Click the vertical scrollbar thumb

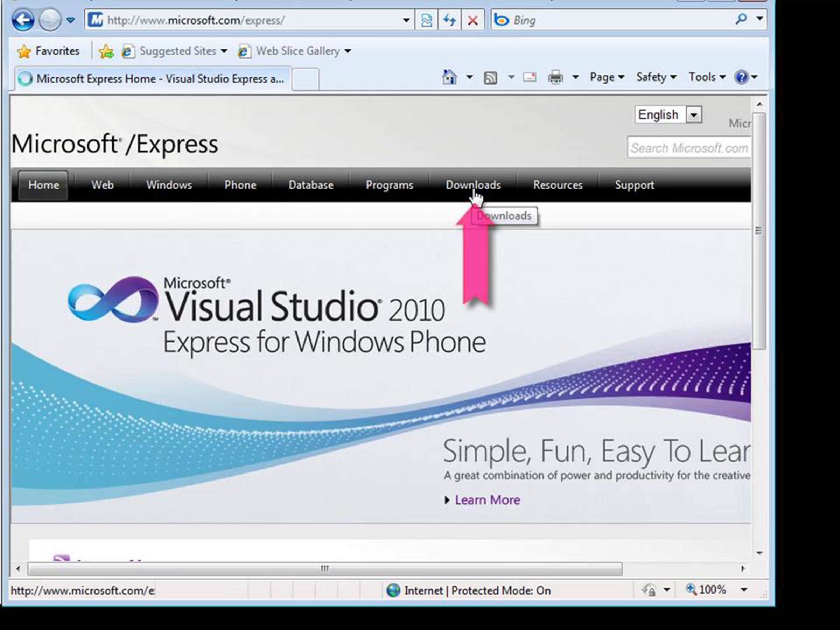click(759, 231)
